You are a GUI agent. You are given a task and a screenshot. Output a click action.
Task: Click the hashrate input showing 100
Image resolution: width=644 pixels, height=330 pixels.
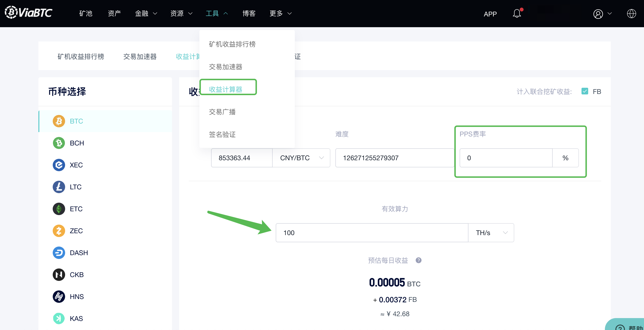(350, 233)
